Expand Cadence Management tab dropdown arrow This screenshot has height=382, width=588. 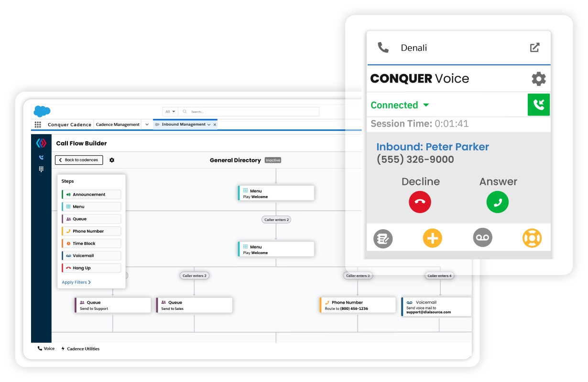click(147, 125)
